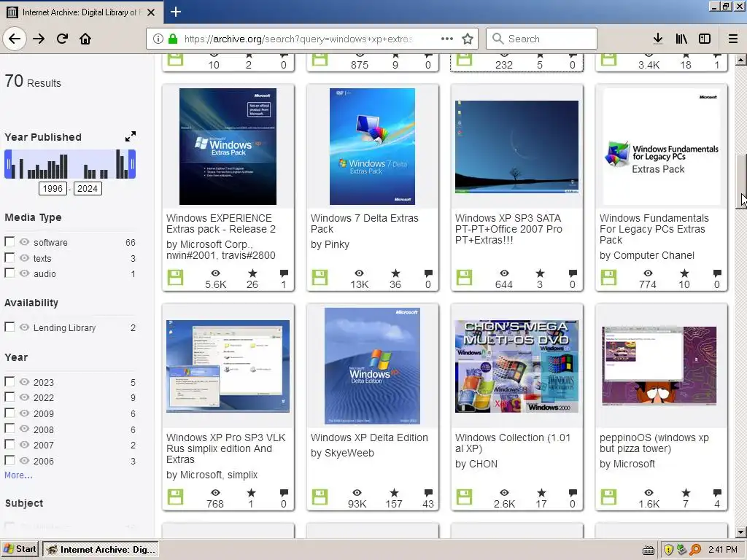The image size is (747, 560).
Task: Grab the left handle of year range slider
Action: [x=8, y=164]
